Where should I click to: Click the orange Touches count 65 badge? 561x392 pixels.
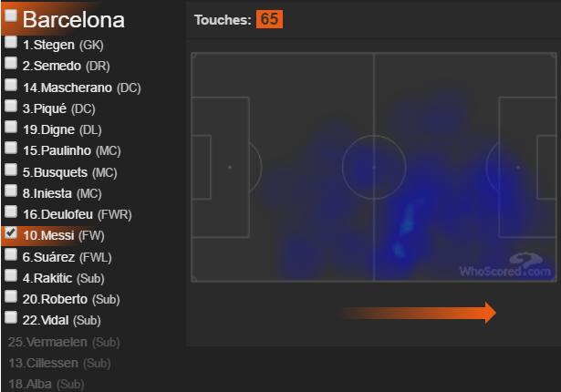pyautogui.click(x=269, y=19)
